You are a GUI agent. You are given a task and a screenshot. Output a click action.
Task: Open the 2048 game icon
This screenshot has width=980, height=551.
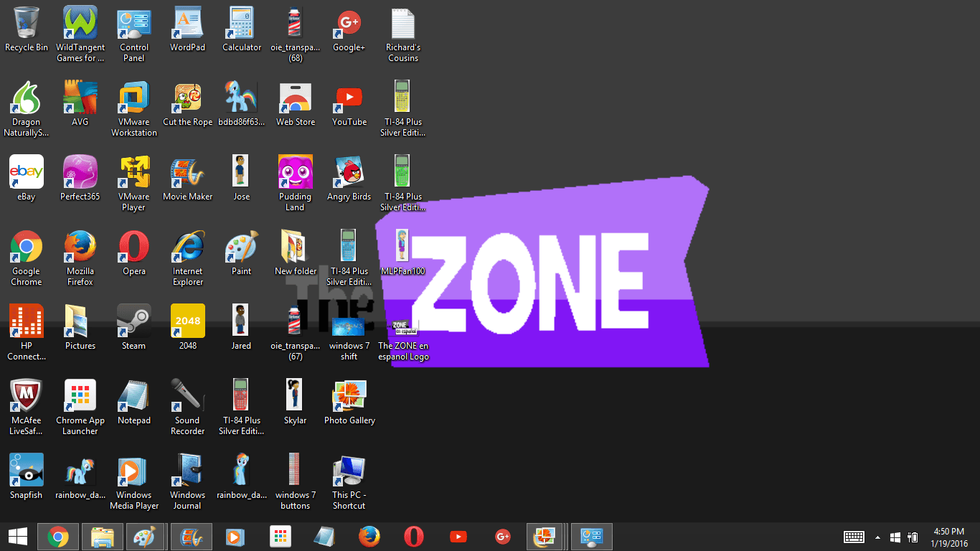[x=188, y=328]
